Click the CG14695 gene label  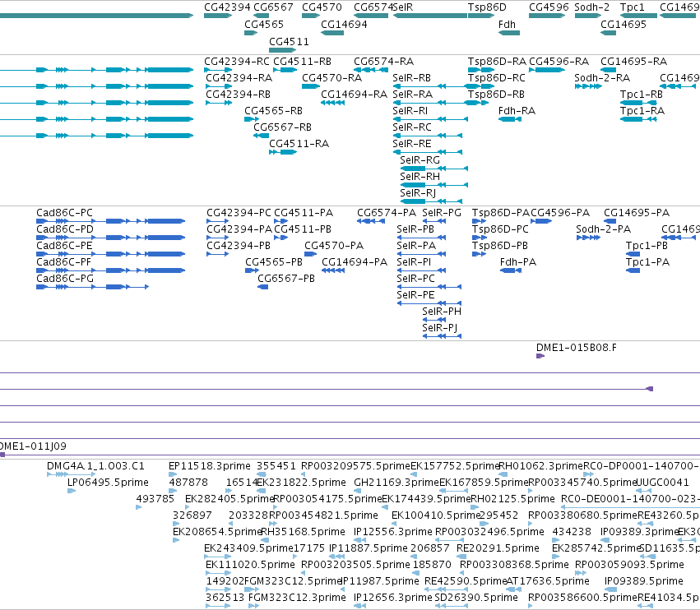click(x=624, y=24)
